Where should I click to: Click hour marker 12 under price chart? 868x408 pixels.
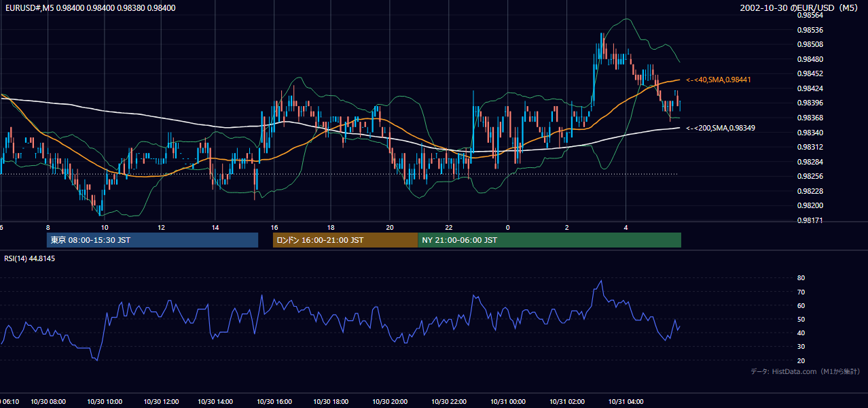161,227
